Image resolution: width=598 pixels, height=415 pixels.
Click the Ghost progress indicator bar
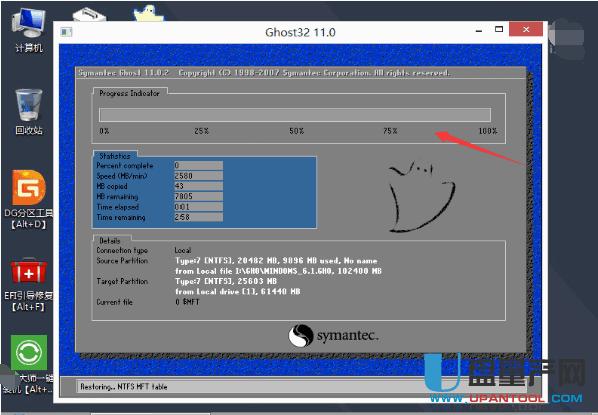click(x=295, y=115)
